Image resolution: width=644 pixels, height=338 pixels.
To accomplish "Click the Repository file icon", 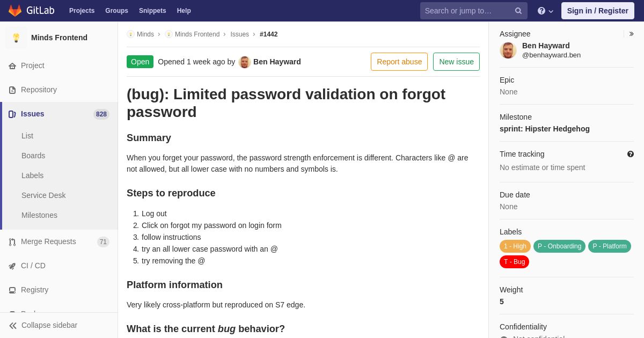I will coord(12,90).
